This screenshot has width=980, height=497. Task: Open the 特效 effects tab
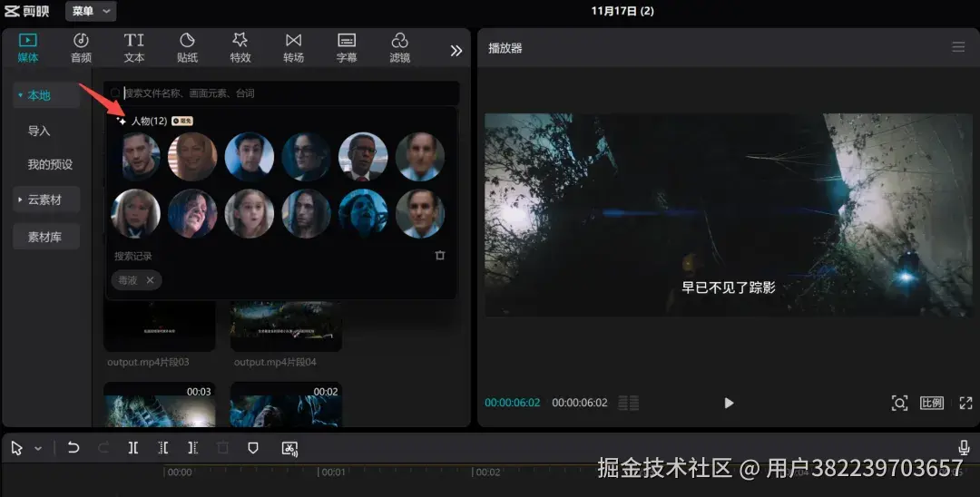(x=240, y=48)
